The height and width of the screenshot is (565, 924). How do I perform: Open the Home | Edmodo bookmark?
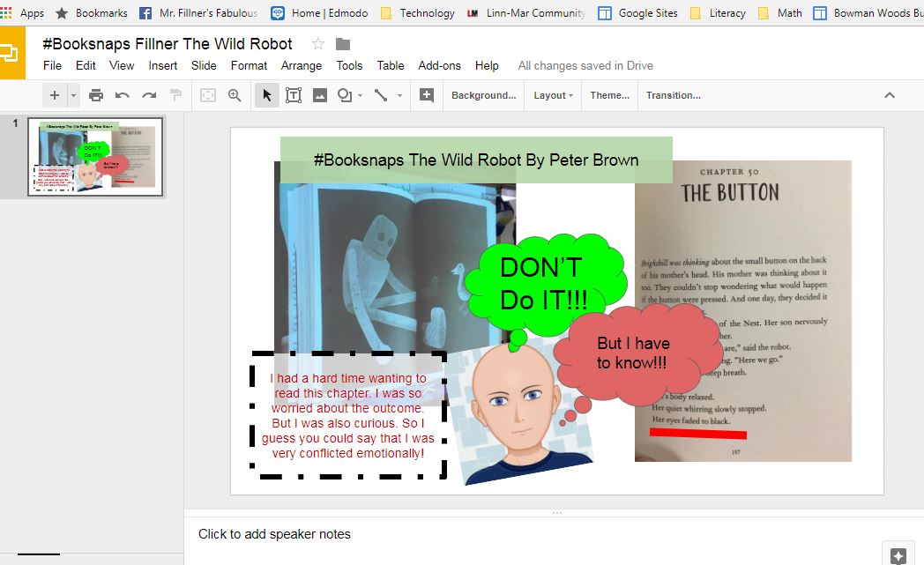(319, 13)
